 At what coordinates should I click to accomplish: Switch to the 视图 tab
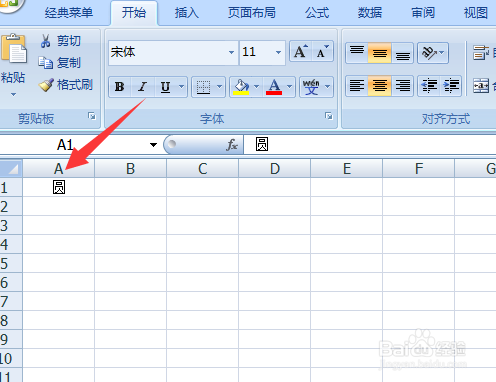click(x=476, y=13)
